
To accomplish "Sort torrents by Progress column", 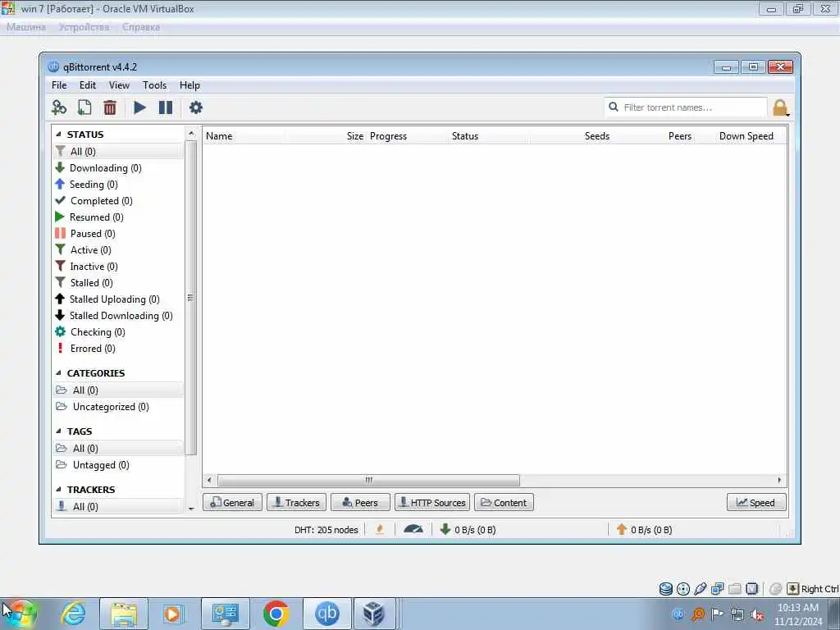I will 408,136.
